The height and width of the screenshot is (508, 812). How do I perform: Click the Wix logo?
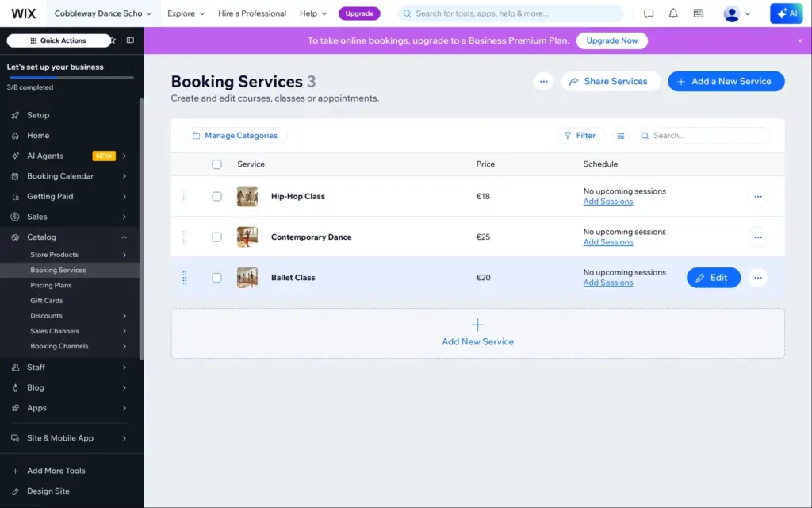pyautogui.click(x=23, y=13)
